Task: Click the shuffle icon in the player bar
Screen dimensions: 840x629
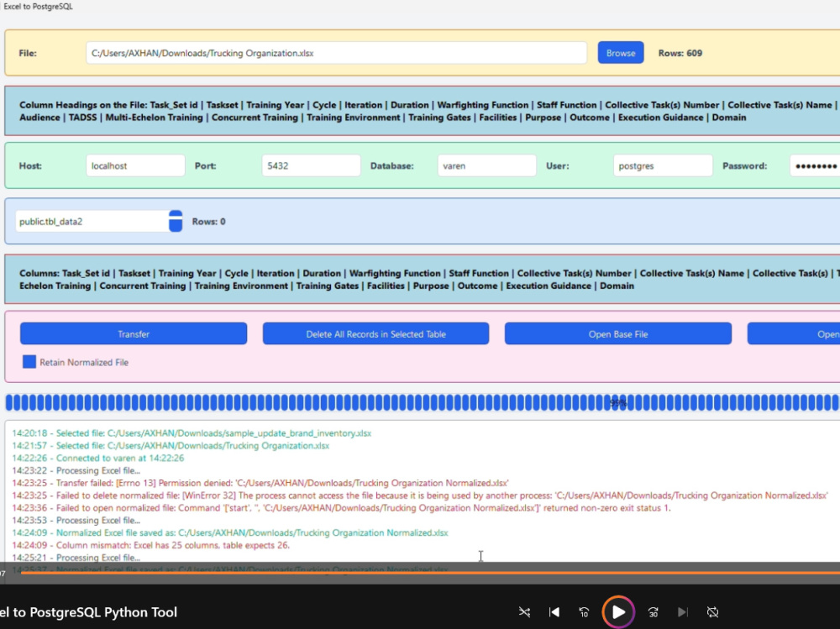Action: click(x=524, y=612)
